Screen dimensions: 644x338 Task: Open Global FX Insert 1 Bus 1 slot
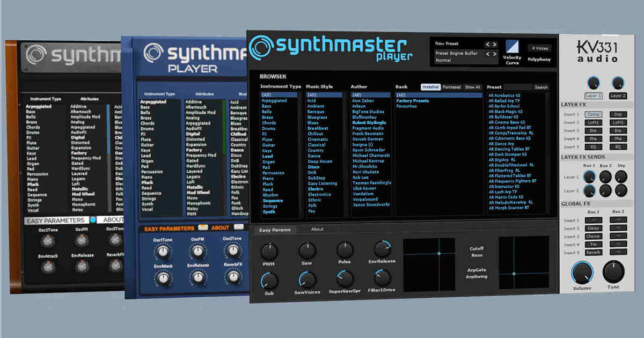594,220
